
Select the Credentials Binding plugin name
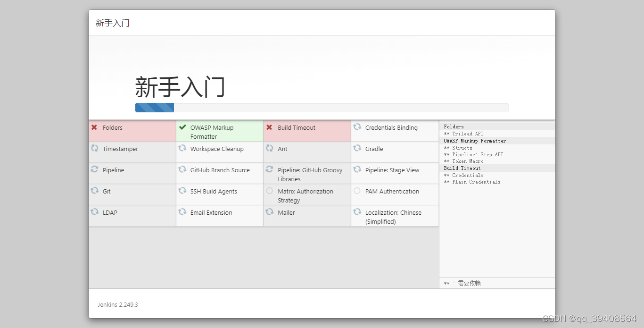pyautogui.click(x=391, y=127)
